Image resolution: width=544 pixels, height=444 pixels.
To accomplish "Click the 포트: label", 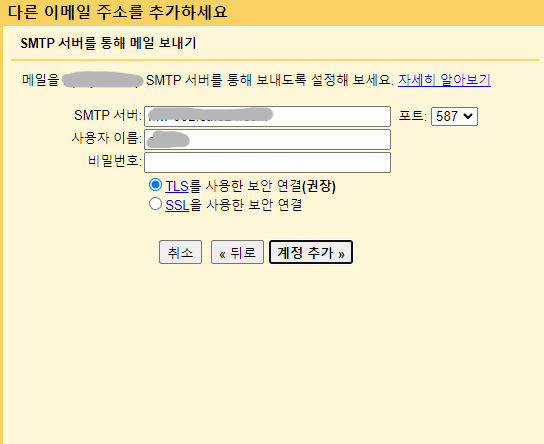I will (413, 116).
